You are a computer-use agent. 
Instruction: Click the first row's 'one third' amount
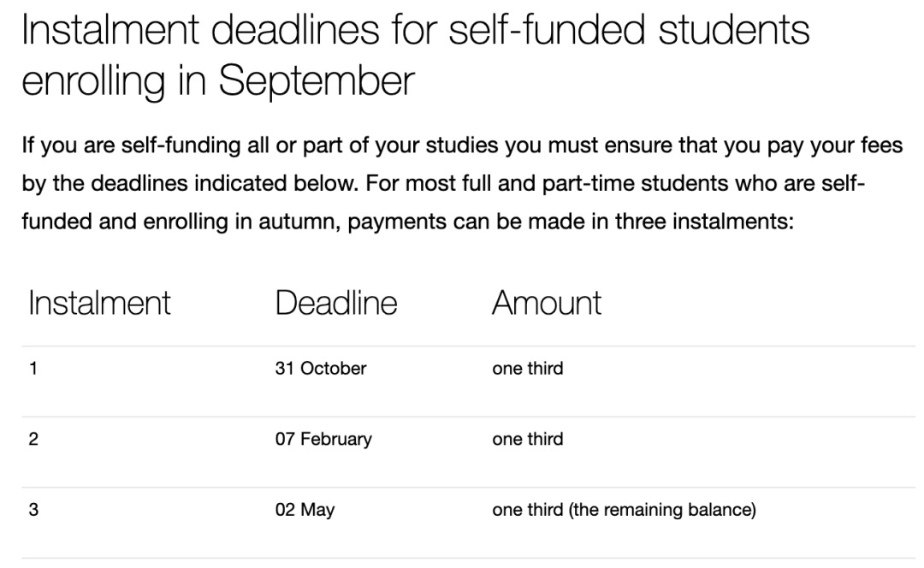click(527, 370)
